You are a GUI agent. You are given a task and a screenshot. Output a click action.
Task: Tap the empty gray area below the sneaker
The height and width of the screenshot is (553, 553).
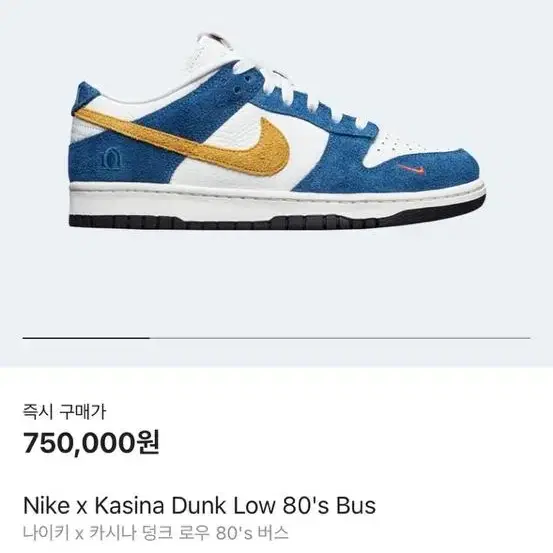tap(276, 282)
